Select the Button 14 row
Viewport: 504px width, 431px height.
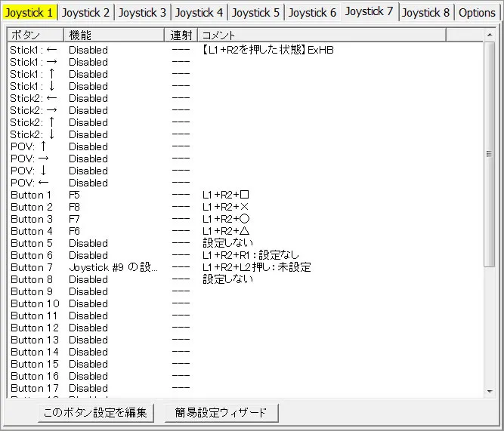click(245, 352)
